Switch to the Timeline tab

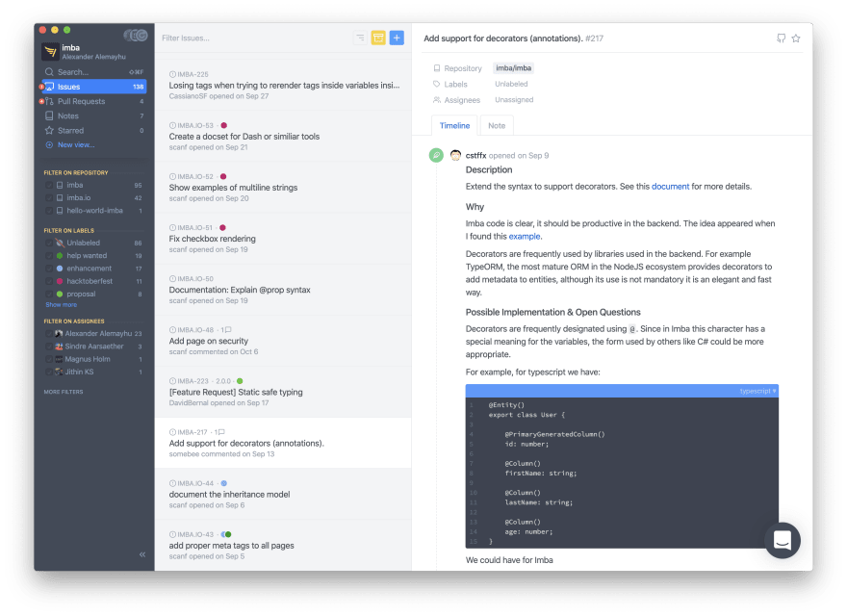(454, 125)
